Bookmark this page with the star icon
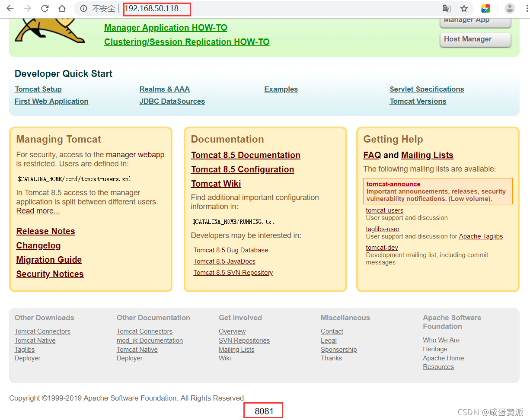530x420 pixels. [464, 8]
